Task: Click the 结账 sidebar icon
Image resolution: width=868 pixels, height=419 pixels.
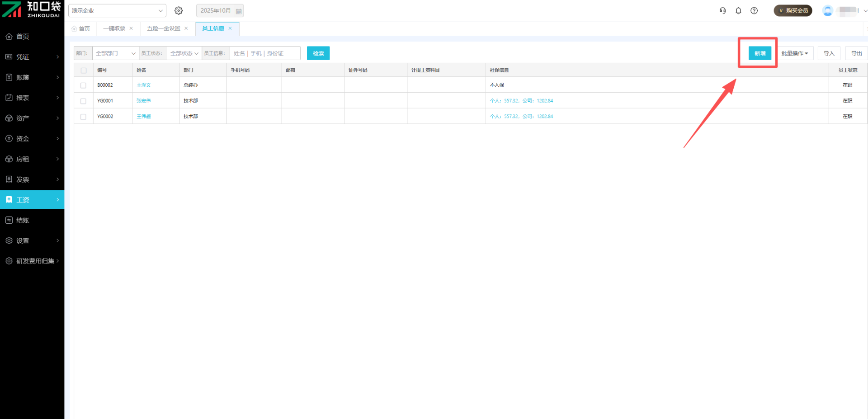Action: click(9, 220)
